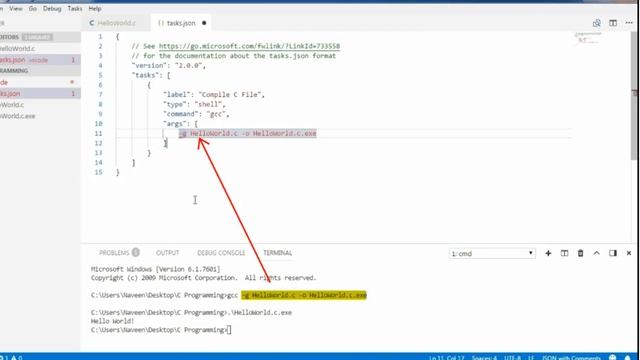Expand the .vscode folder in explorer
Viewport: 640px width, 360px height.
coord(40,82)
